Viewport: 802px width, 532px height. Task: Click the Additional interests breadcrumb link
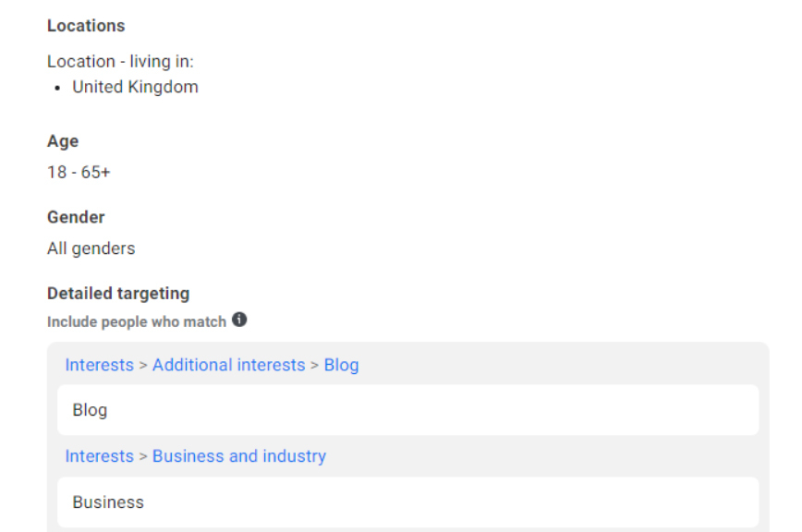click(228, 365)
